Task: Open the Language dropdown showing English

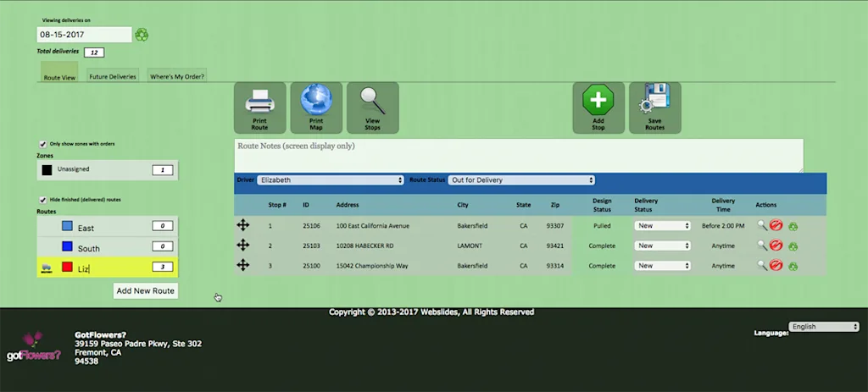Action: tap(824, 327)
